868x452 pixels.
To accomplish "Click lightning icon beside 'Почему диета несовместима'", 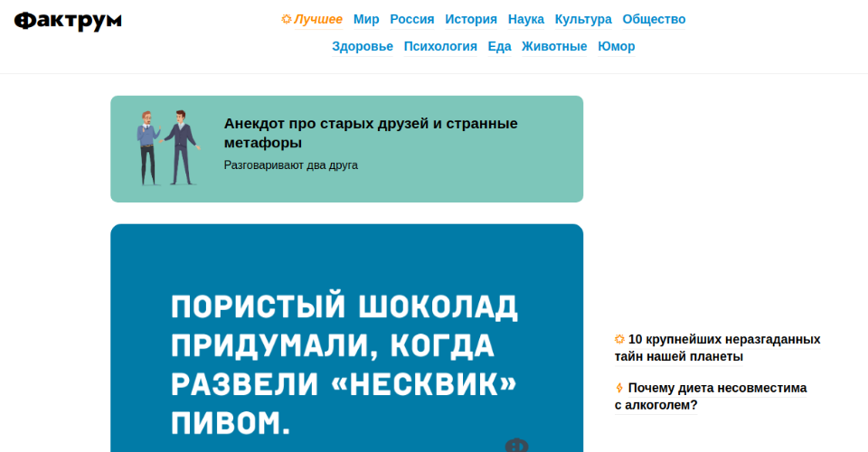I will pyautogui.click(x=619, y=388).
